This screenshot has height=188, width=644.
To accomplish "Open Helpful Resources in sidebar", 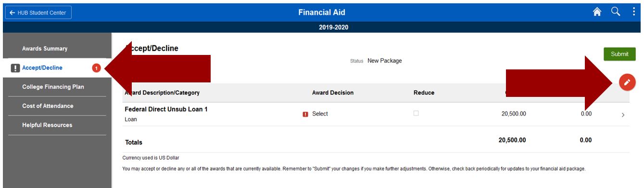I will [56, 125].
